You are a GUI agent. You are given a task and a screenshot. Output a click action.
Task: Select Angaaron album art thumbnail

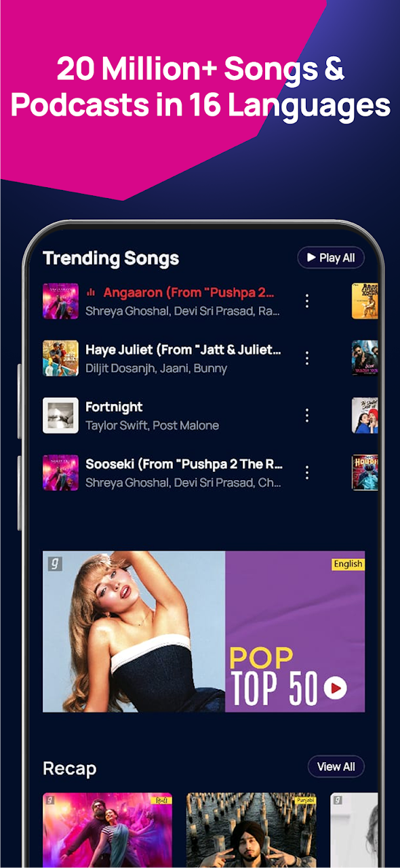click(x=60, y=301)
